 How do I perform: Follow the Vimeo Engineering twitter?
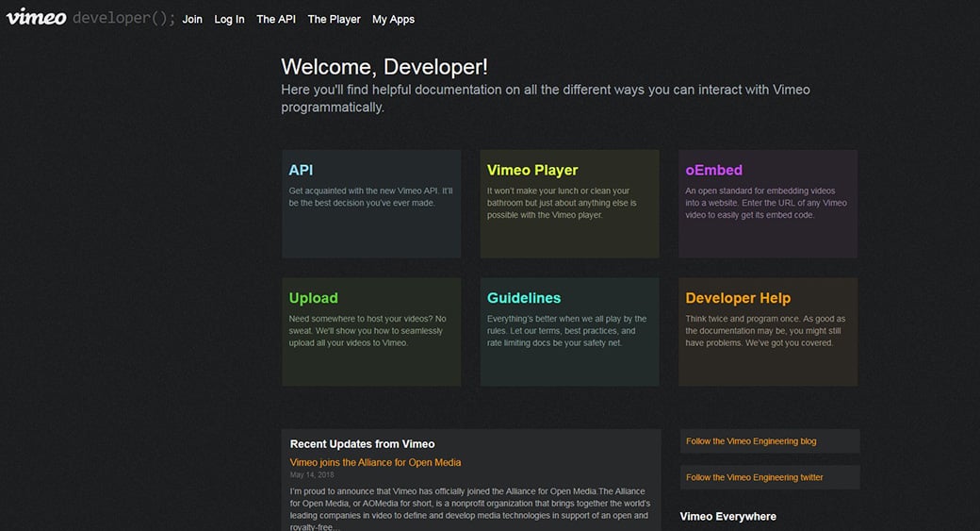[754, 477]
